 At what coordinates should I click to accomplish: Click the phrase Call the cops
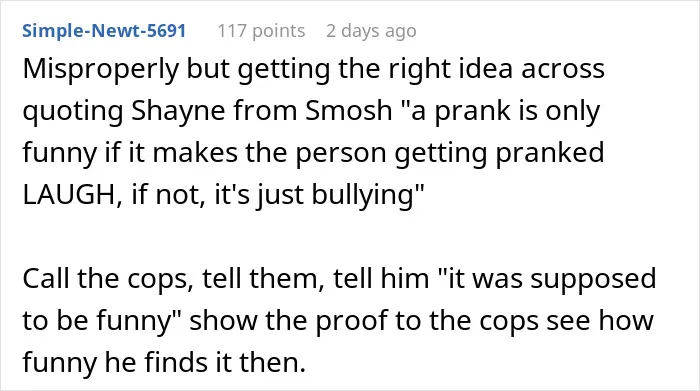coord(108,279)
